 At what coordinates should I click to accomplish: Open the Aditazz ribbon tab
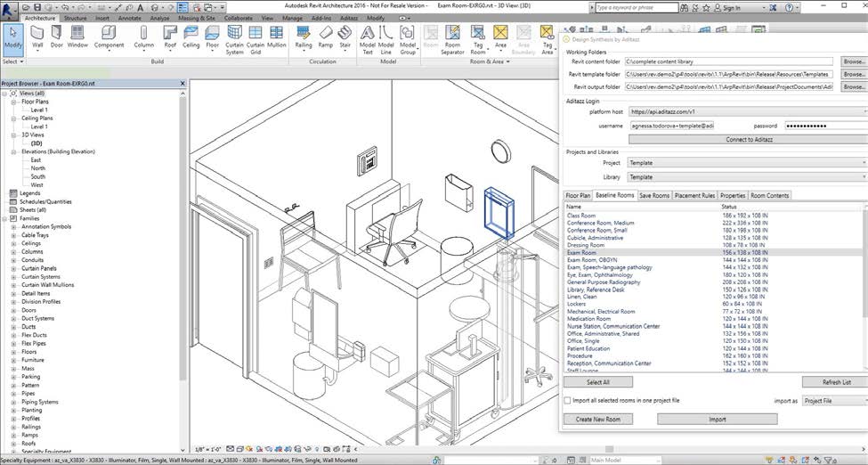(x=349, y=19)
